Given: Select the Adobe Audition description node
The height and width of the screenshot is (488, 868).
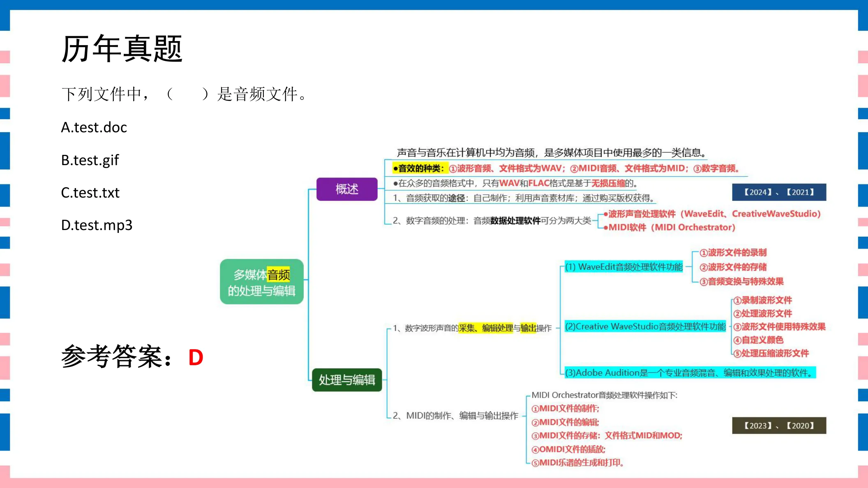Looking at the screenshot, I should coord(690,373).
